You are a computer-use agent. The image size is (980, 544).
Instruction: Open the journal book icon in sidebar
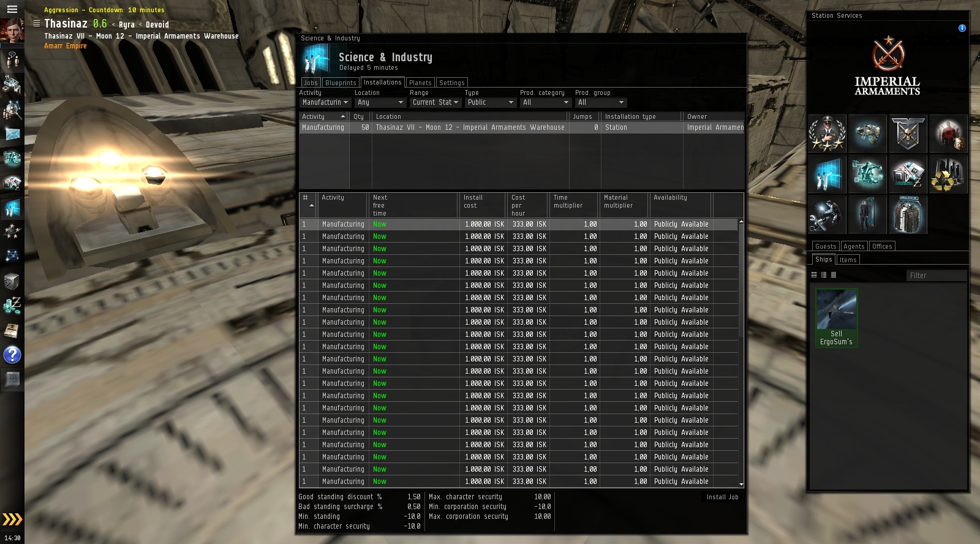pyautogui.click(x=12, y=330)
